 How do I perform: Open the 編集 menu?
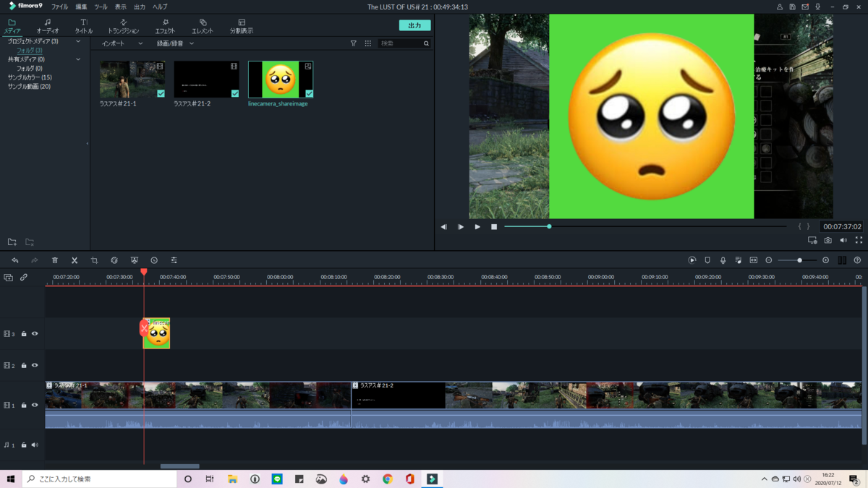pyautogui.click(x=81, y=7)
